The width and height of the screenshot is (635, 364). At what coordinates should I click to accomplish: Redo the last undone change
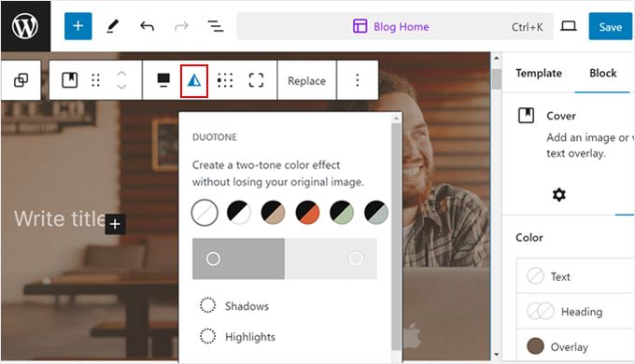(181, 26)
